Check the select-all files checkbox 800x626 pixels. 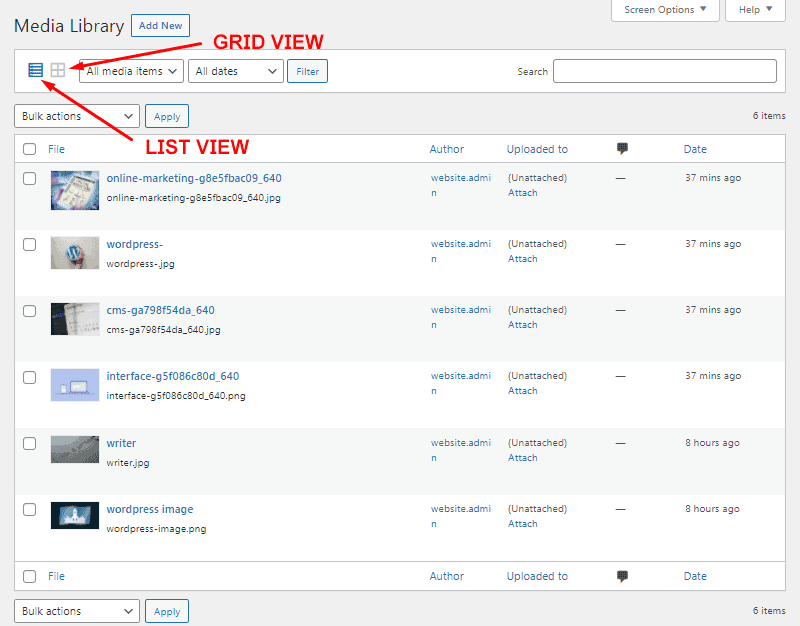(29, 148)
